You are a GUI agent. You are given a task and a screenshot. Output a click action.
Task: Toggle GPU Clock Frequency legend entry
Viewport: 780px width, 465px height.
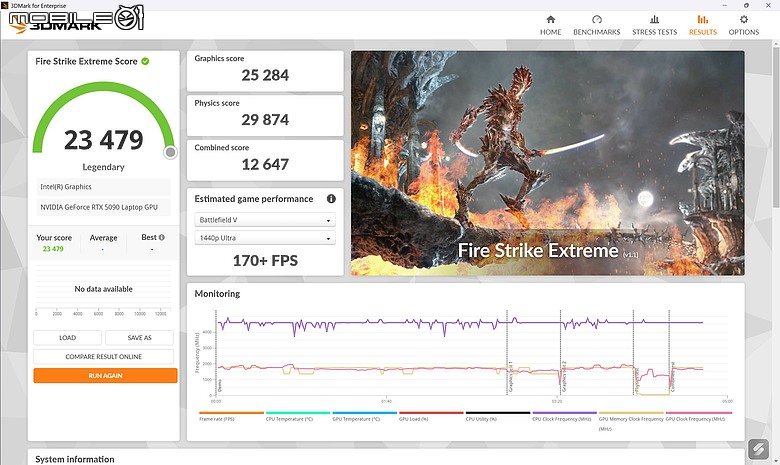[x=698, y=416]
